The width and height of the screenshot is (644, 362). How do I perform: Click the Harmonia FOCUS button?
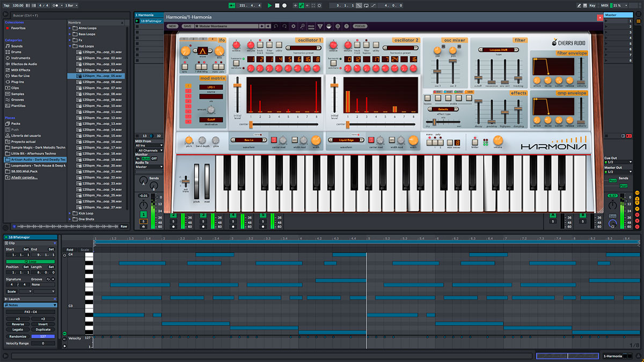(x=360, y=26)
